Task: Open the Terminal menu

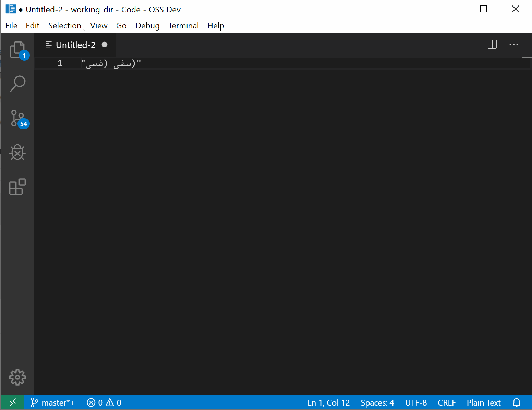Action: 183,25
